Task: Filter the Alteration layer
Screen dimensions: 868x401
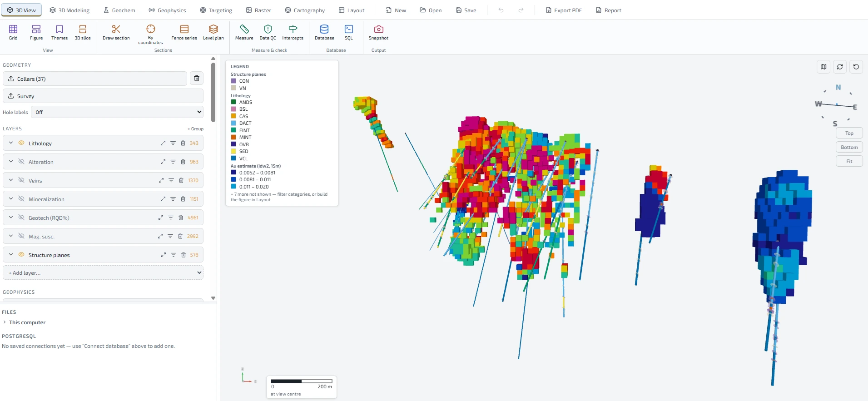Action: pos(173,162)
